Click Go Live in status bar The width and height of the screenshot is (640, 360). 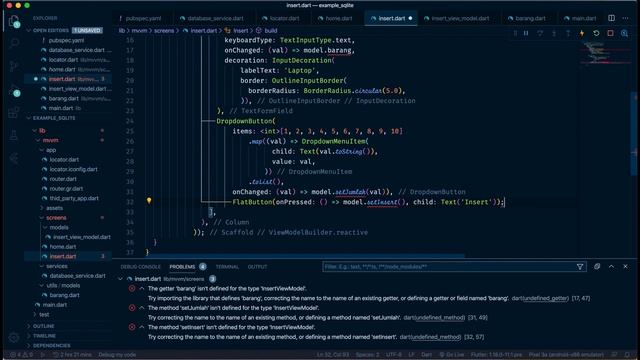click(x=451, y=355)
